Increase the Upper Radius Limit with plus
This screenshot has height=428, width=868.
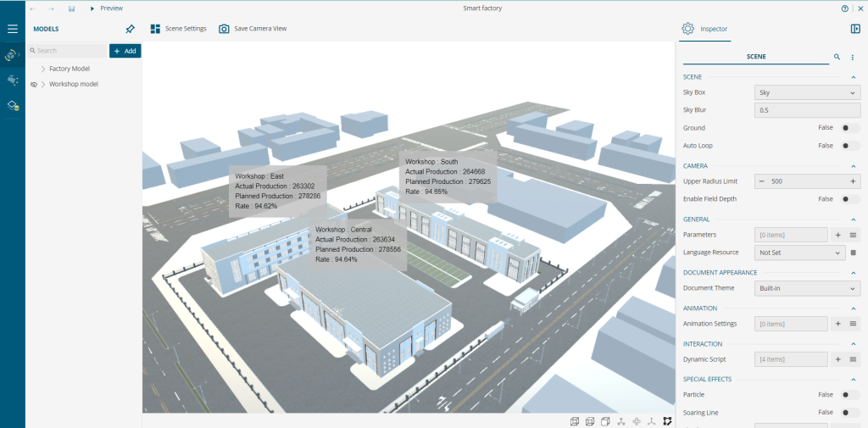click(853, 181)
